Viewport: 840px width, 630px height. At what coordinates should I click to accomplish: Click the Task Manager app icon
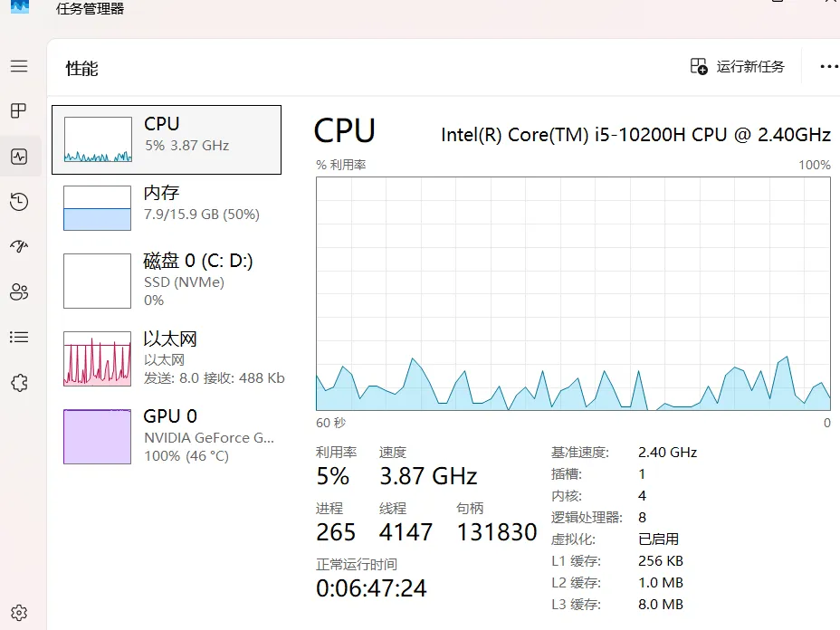click(20, 7)
